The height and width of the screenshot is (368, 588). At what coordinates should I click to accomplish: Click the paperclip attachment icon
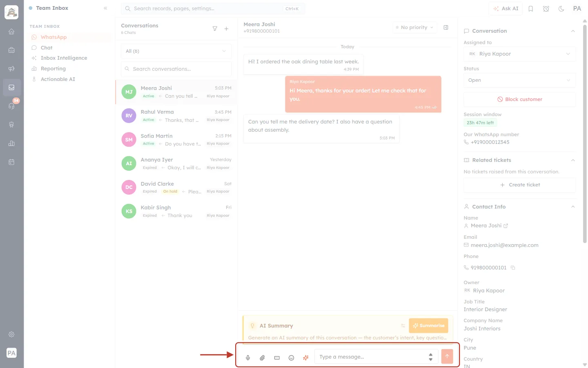pos(262,357)
